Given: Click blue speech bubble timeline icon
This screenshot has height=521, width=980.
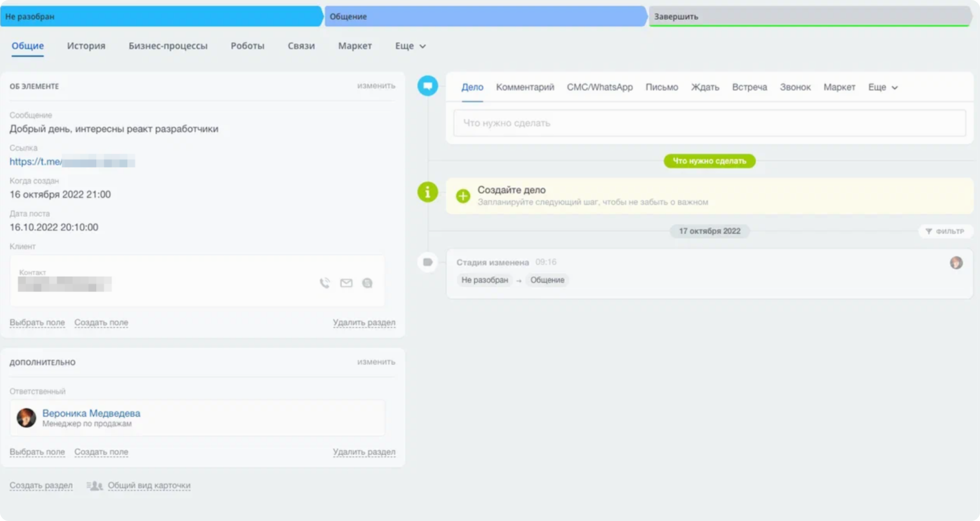Looking at the screenshot, I should 427,86.
